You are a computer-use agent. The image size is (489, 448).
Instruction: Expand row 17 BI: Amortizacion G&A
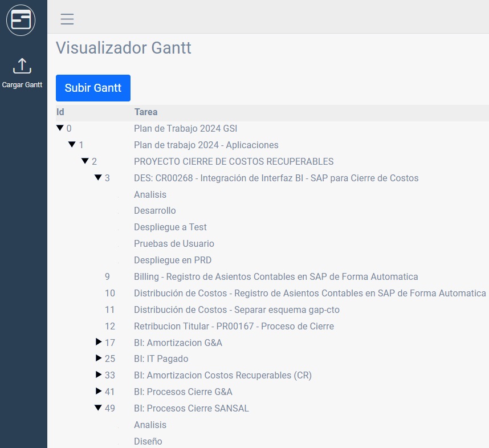click(98, 343)
